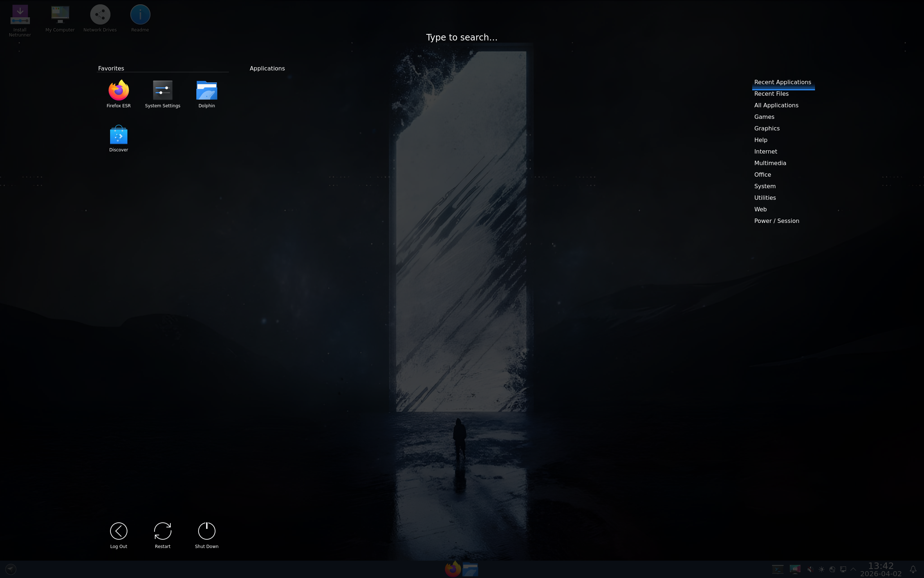This screenshot has width=924, height=578.
Task: Click the Dolphin icon in the taskbar
Action: click(x=470, y=569)
